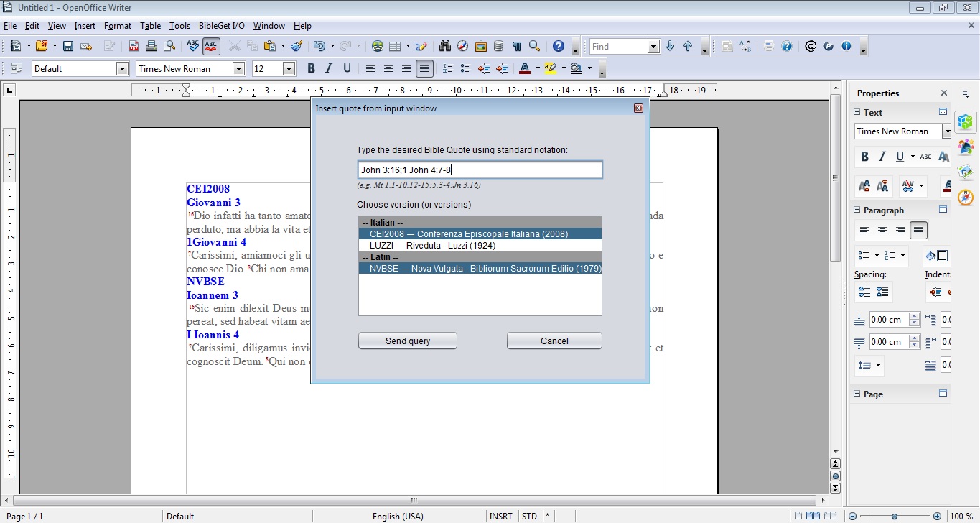
Task: Send document as e-mail
Action: [86, 46]
